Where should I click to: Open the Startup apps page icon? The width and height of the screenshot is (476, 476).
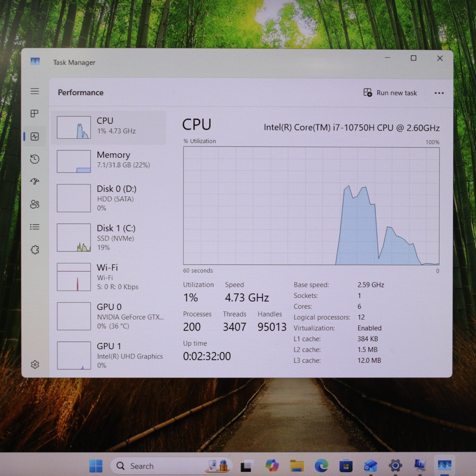[35, 181]
